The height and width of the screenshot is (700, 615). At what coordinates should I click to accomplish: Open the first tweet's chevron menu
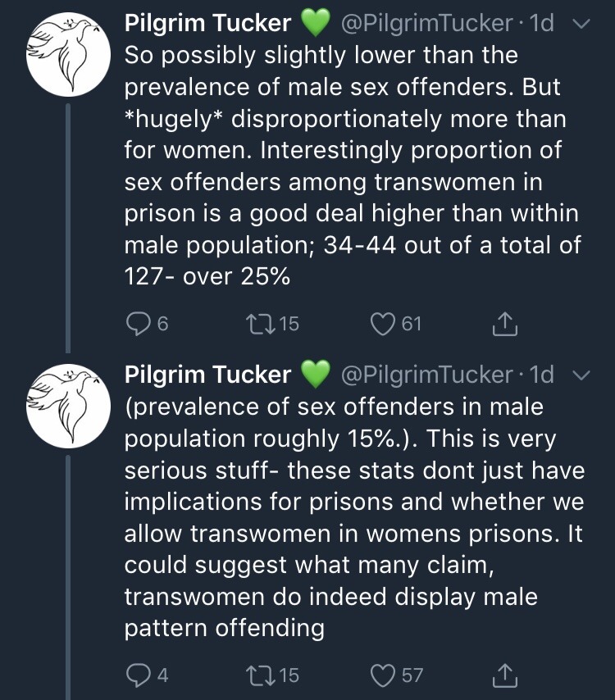[x=581, y=25]
